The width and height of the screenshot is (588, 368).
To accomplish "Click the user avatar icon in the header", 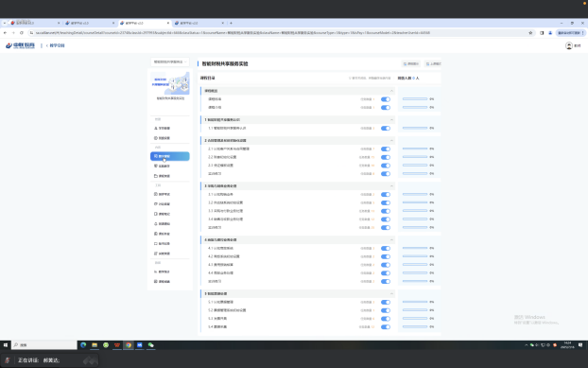I will click(569, 45).
